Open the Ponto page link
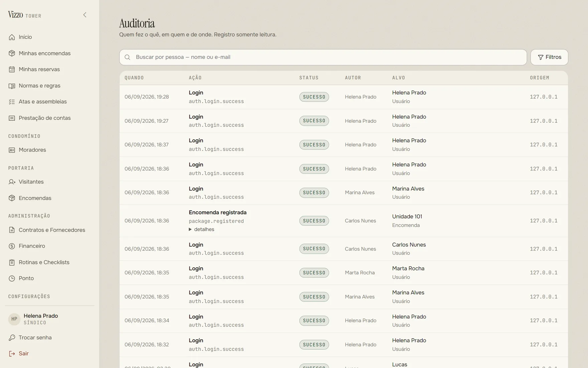Viewport: 588px width, 368px height. [x=26, y=278]
